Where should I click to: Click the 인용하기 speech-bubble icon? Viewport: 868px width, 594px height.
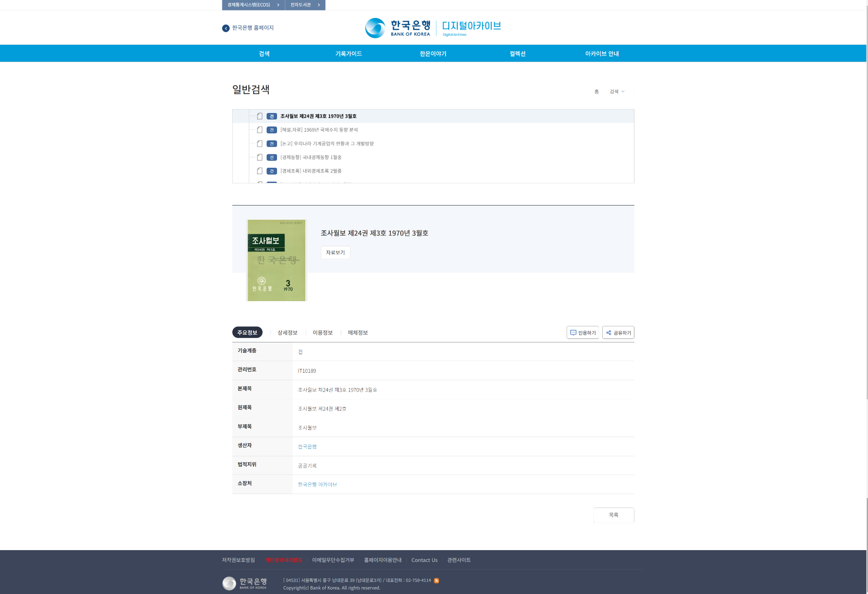point(573,333)
